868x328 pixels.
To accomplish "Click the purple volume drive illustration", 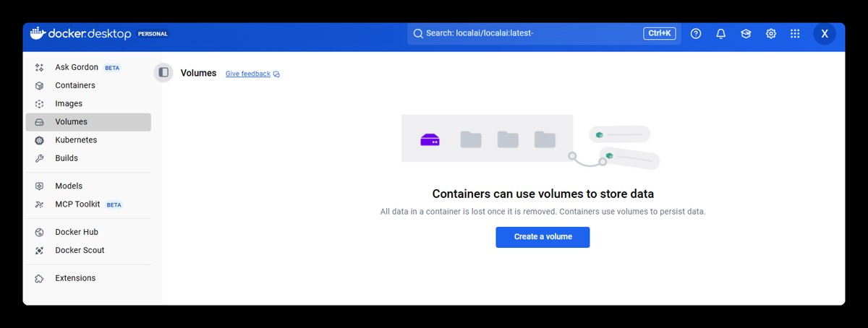I will click(x=430, y=140).
